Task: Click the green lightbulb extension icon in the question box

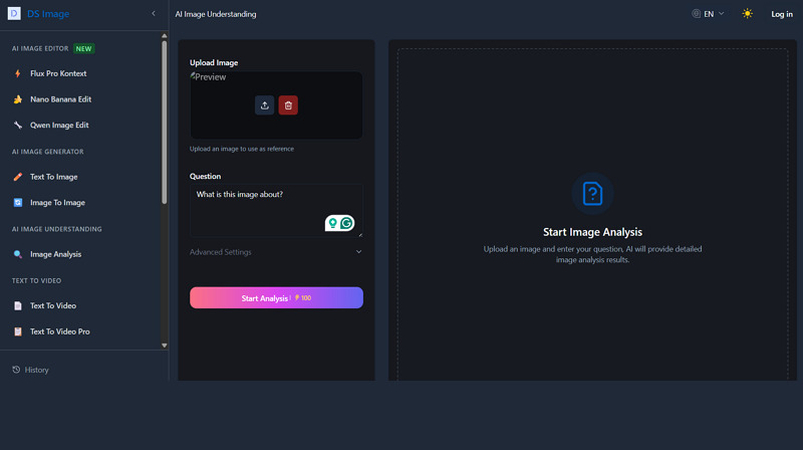Action: tap(333, 223)
